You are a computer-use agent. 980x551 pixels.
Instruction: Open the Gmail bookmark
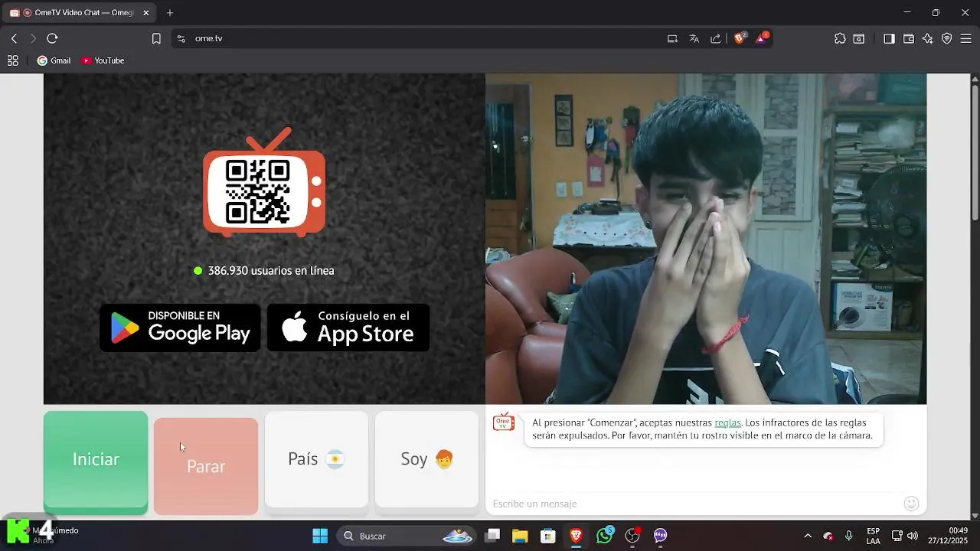coord(54,60)
